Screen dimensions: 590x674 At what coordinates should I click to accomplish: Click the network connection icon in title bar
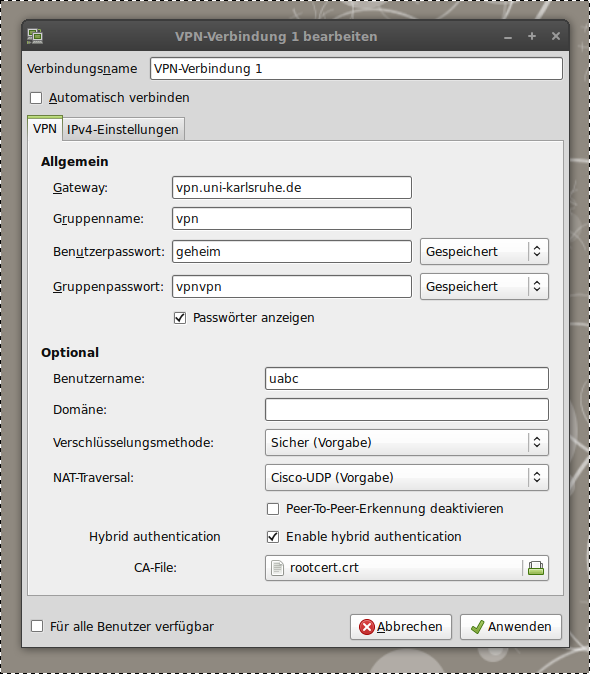click(35, 36)
